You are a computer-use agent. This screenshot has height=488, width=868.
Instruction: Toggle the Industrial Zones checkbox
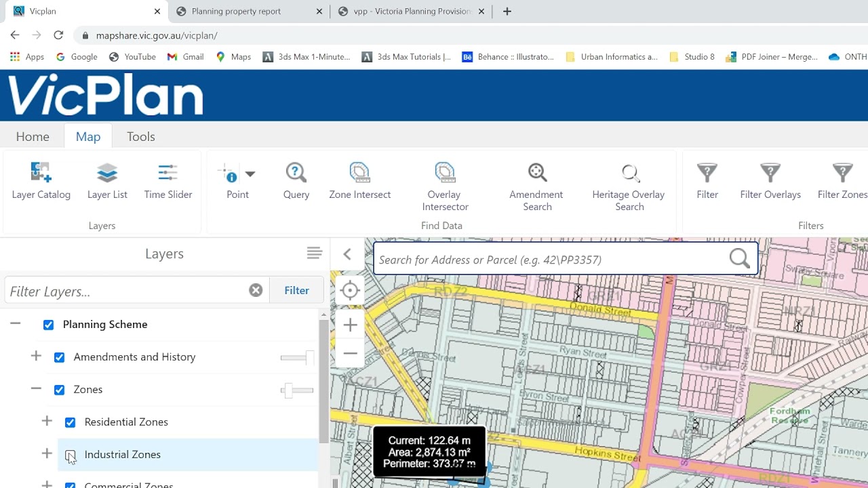click(71, 455)
